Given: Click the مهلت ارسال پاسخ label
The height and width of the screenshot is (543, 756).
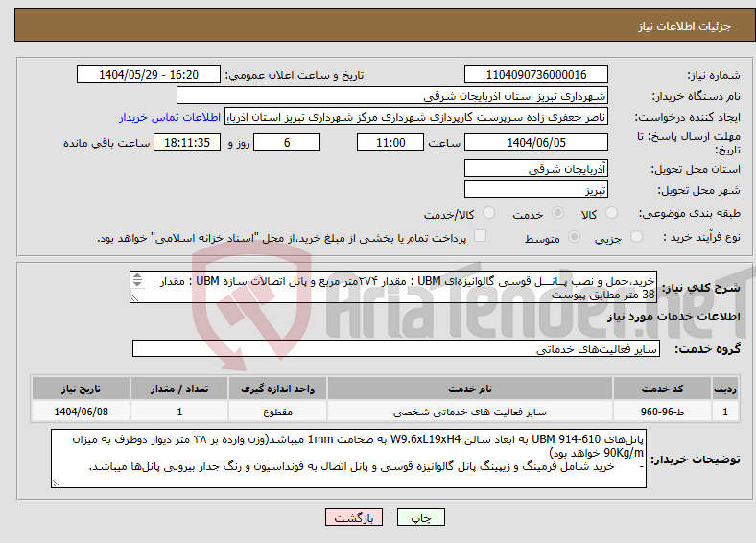Looking at the screenshot, I should (689, 143).
